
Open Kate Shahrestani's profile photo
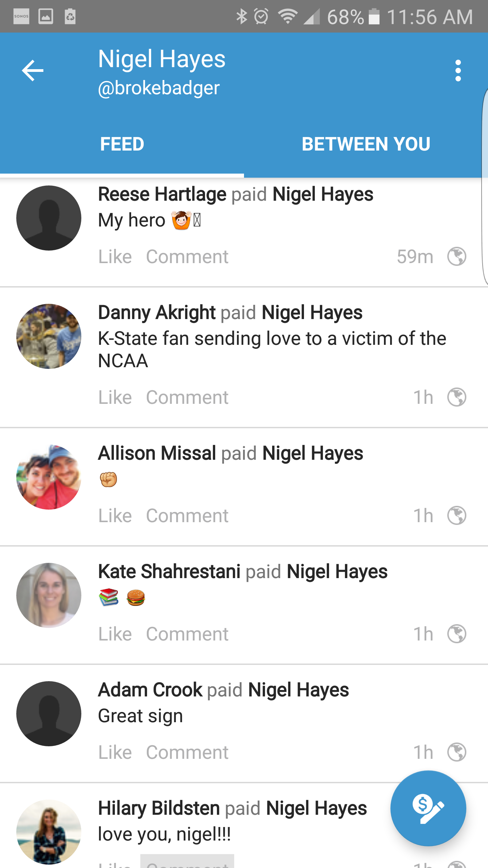pyautogui.click(x=49, y=595)
